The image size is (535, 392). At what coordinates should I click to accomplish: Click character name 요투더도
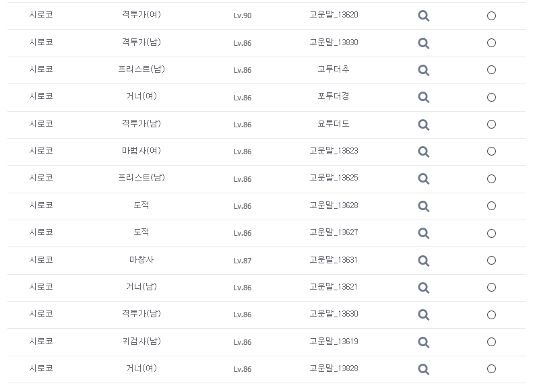tap(334, 124)
